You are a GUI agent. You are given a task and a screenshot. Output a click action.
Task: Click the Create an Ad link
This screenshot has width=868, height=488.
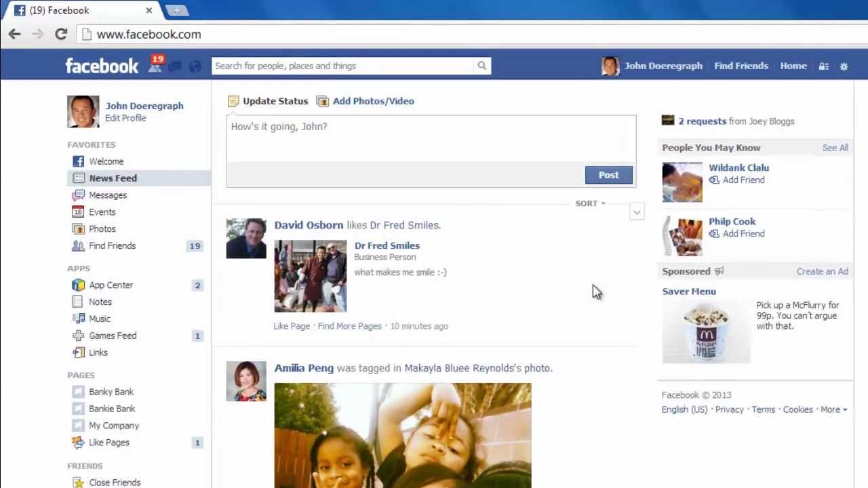[x=823, y=271]
